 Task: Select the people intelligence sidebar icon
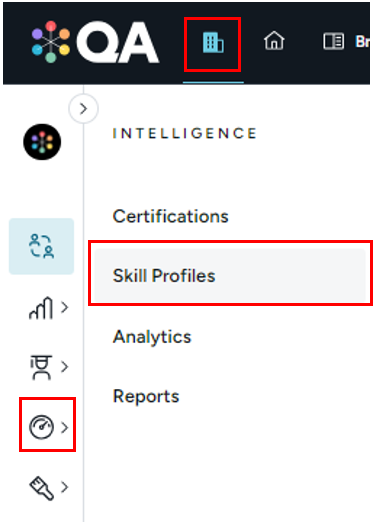[41, 246]
